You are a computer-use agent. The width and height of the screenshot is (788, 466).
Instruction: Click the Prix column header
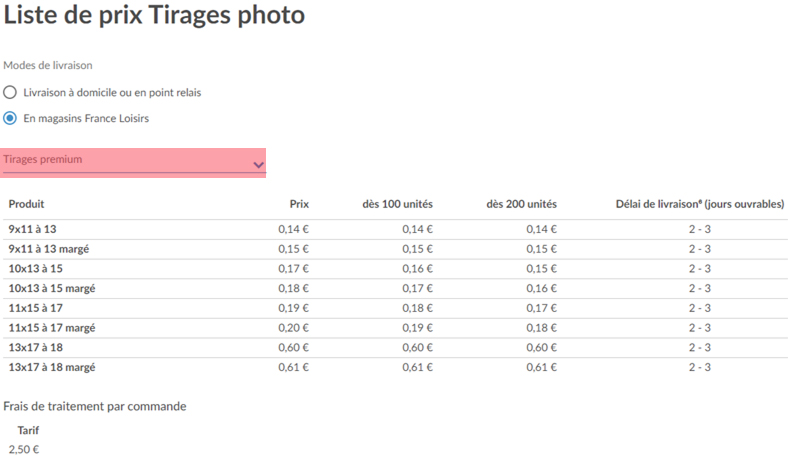coord(299,204)
